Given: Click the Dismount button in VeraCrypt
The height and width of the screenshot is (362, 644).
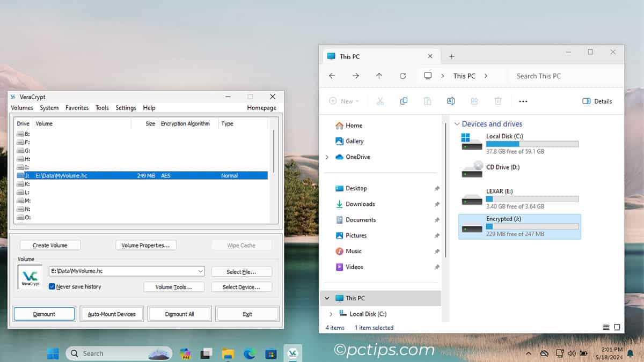Looking at the screenshot, I should coord(44,313).
